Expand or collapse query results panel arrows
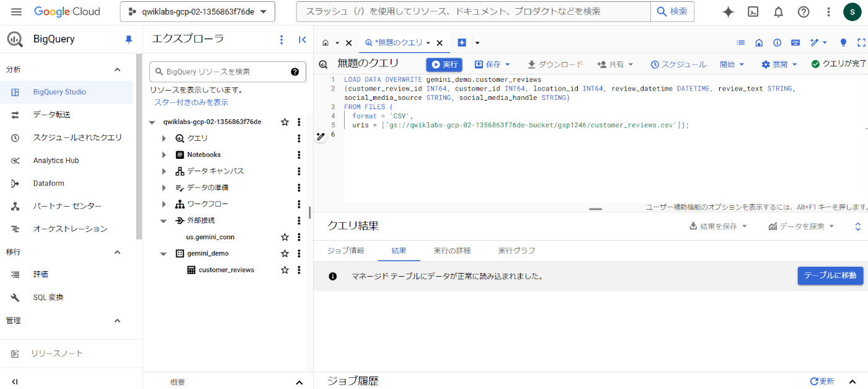Screen dimensions: 868x389 click(858, 226)
